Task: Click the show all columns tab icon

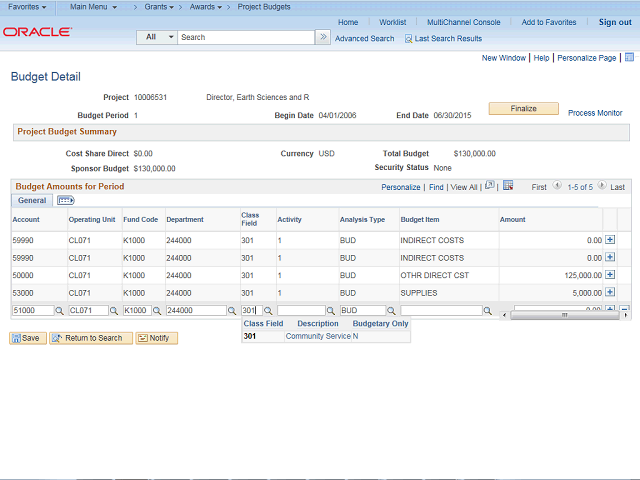Action: coord(66,201)
